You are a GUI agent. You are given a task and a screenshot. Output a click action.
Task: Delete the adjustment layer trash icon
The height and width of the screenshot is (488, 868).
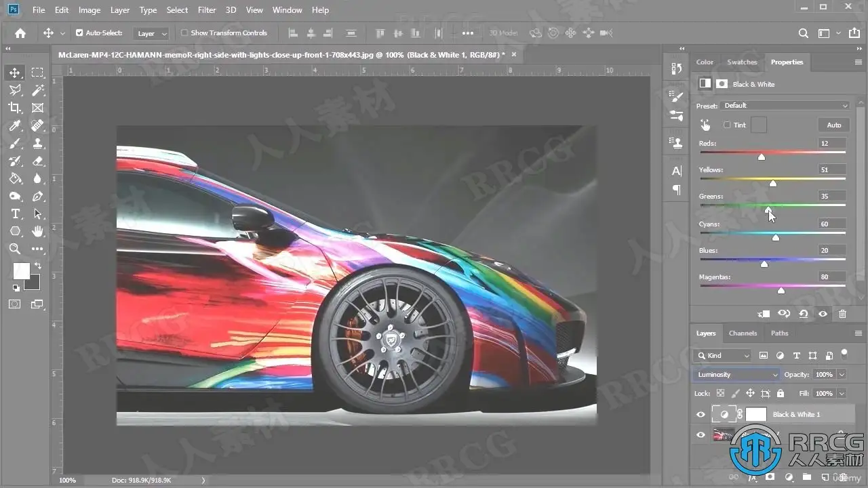842,314
